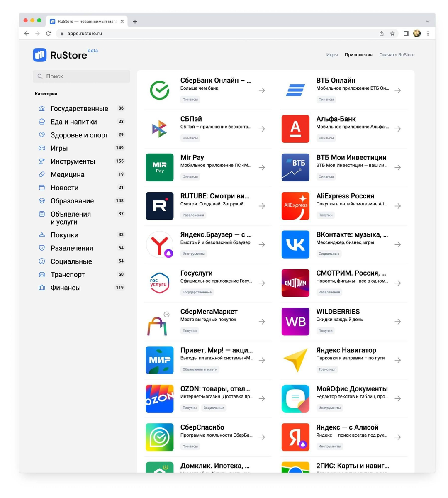The image size is (448, 498).
Task: Click the browser share icon
Action: [x=382, y=34]
